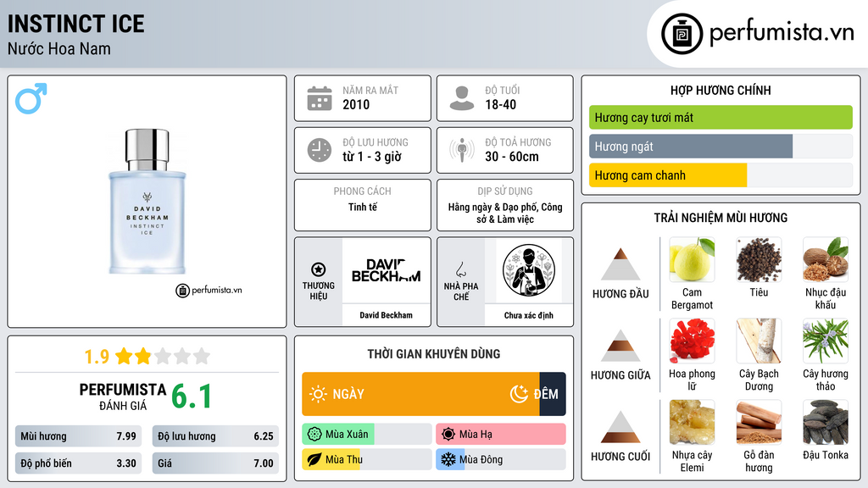The width and height of the screenshot is (868, 488).
Task: Click the sun icon for Mùa Hạ
Action: pyautogui.click(x=448, y=435)
